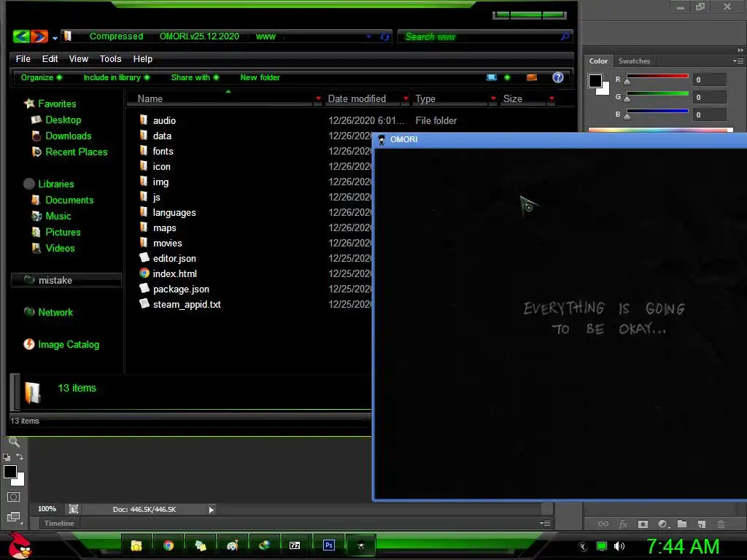Change Photoshop screen mode icon
Screen dimensions: 747x560
13,517
